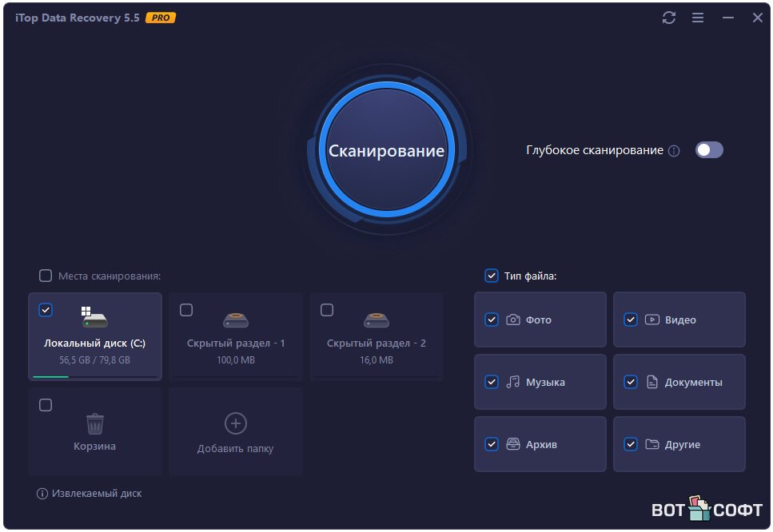Check the Скрытый раздел - 1 checkbox
Image resolution: width=773 pixels, height=532 pixels.
[186, 310]
